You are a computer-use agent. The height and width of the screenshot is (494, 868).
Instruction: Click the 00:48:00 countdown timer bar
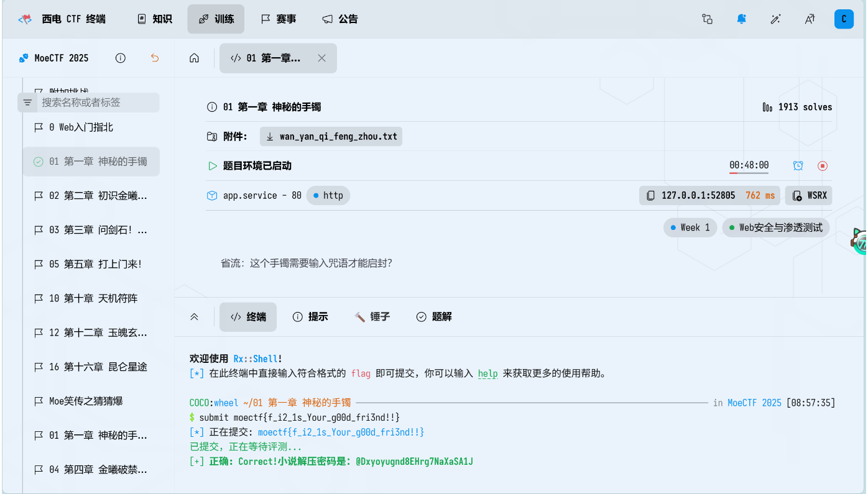click(x=749, y=166)
